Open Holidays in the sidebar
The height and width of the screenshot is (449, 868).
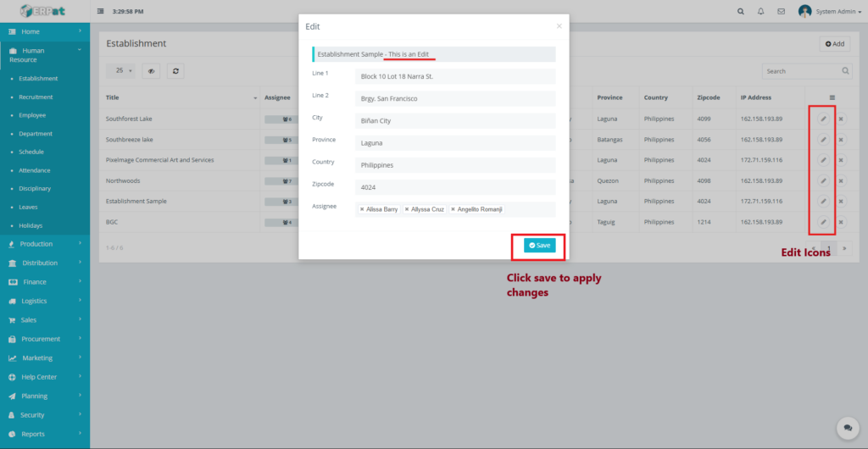tap(31, 225)
